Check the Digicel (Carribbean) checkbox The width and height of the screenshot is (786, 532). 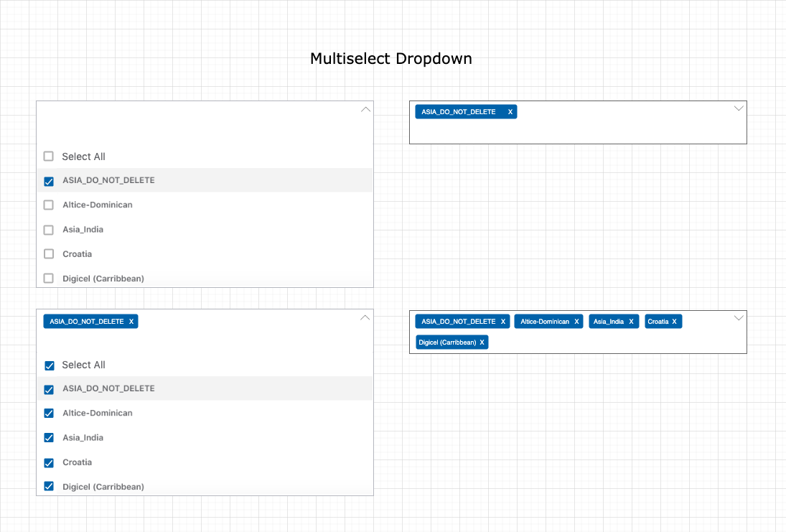pyautogui.click(x=49, y=486)
